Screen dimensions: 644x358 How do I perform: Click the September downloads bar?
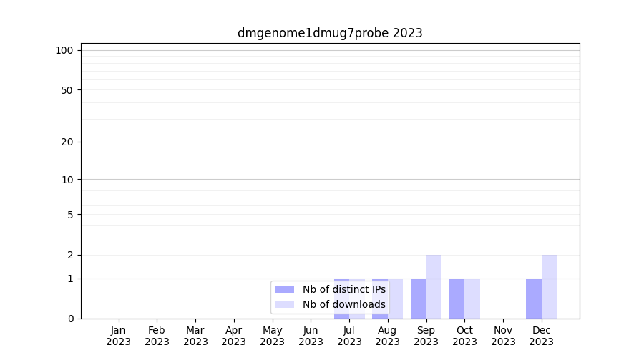tap(434, 286)
